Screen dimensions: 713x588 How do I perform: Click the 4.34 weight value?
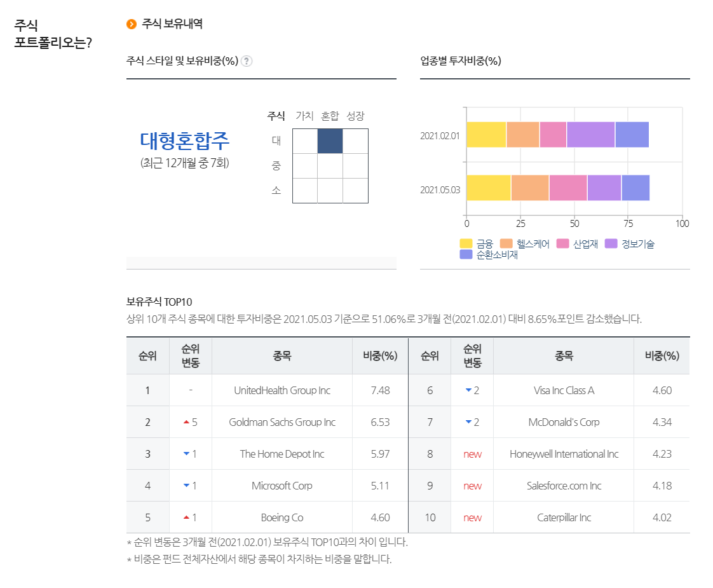(662, 423)
